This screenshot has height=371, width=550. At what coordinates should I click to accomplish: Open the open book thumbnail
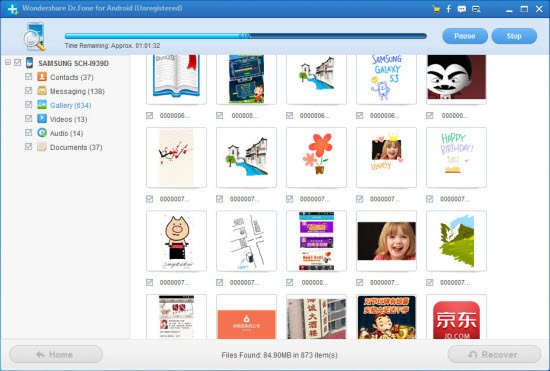(176, 79)
